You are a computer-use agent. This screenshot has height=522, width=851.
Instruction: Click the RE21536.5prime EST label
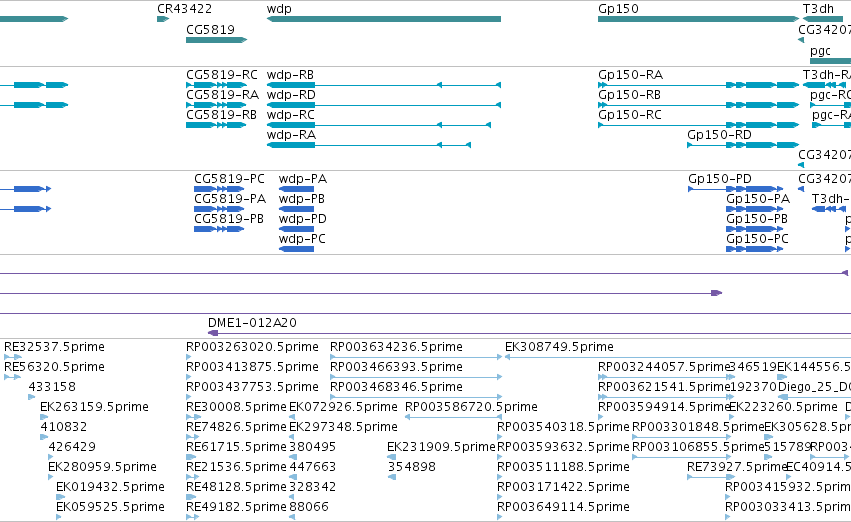(236, 467)
